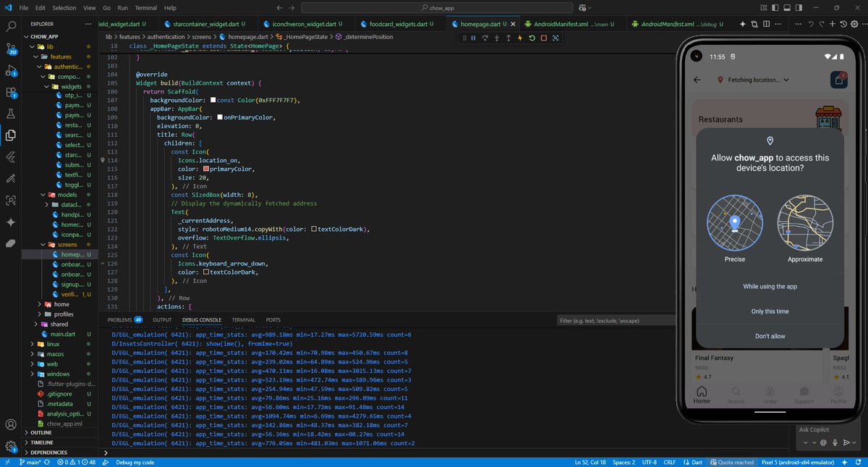Click Step Over in debug toolbar
This screenshot has width=868, height=467.
(485, 38)
